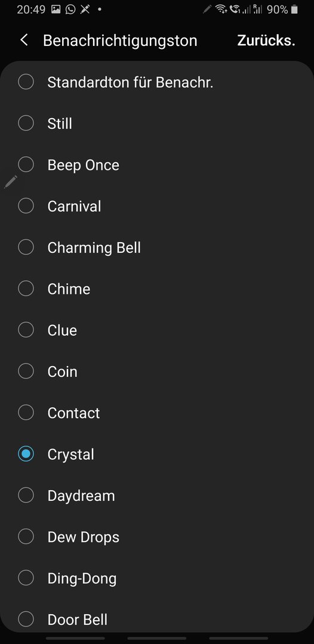Tap the Wi-Fi calling icon in status bar
The height and width of the screenshot is (644, 314).
pyautogui.click(x=235, y=9)
